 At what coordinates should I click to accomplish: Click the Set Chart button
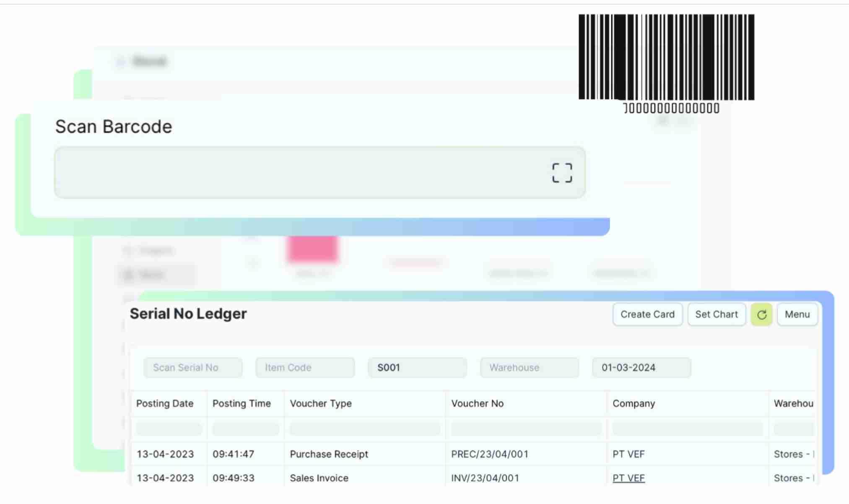click(717, 314)
